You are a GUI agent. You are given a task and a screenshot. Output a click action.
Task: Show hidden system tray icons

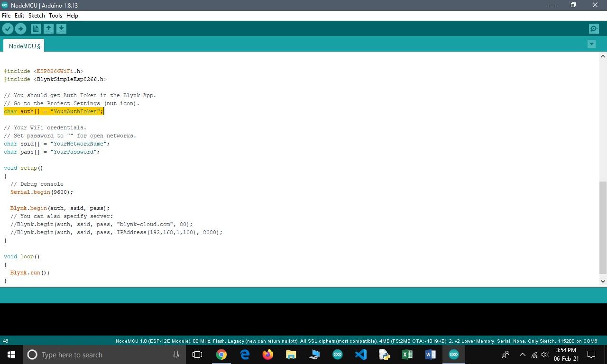523,355
